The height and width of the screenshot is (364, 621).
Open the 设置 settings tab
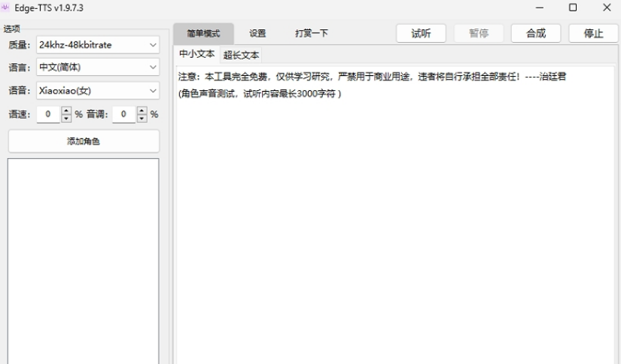[x=257, y=34]
